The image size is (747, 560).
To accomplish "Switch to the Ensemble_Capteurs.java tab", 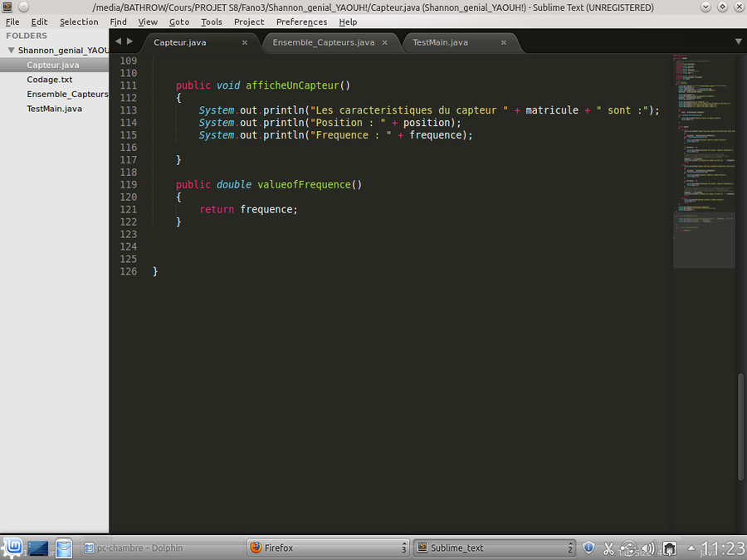I will (x=324, y=42).
